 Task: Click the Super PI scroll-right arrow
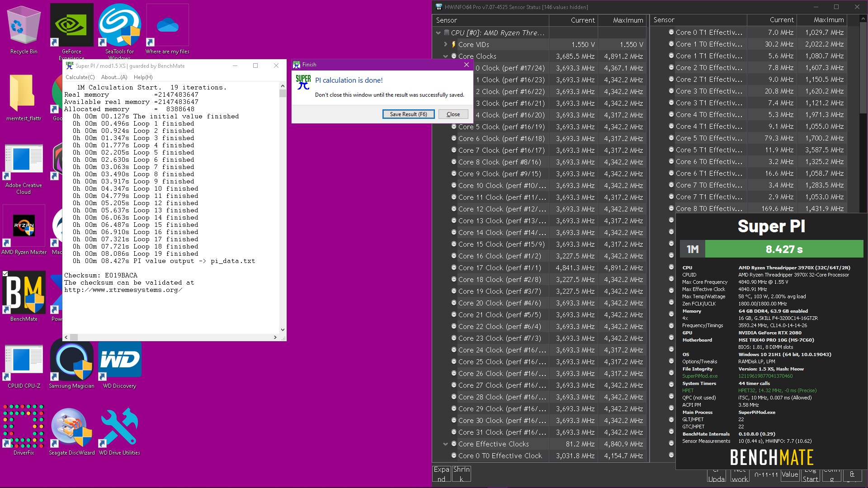(275, 337)
